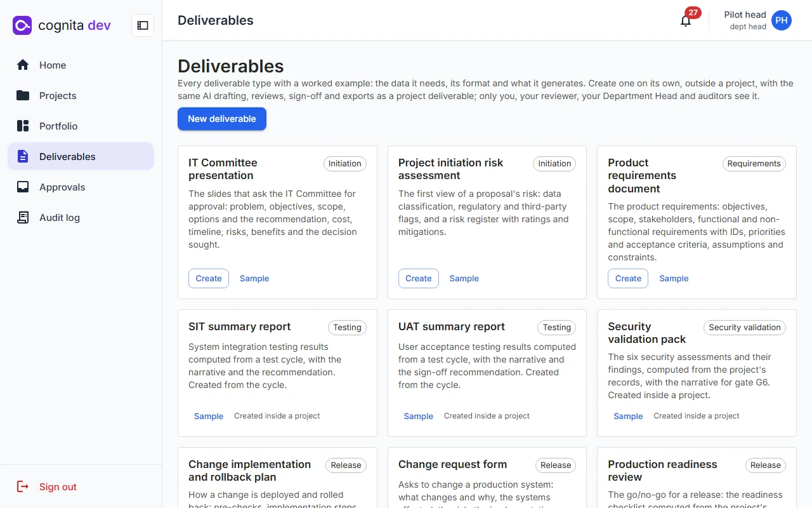812x508 pixels.
Task: Click the Home house icon
Action: click(23, 65)
